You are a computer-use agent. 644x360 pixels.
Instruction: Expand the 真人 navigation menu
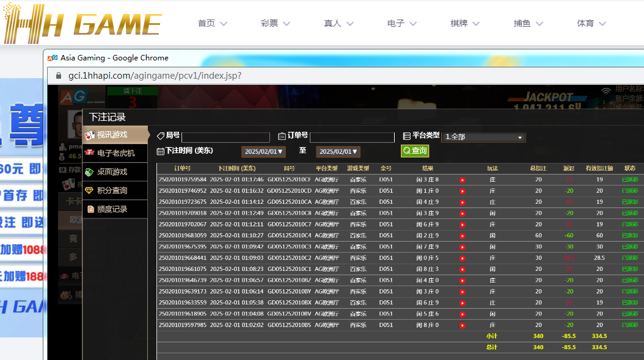[x=339, y=23]
